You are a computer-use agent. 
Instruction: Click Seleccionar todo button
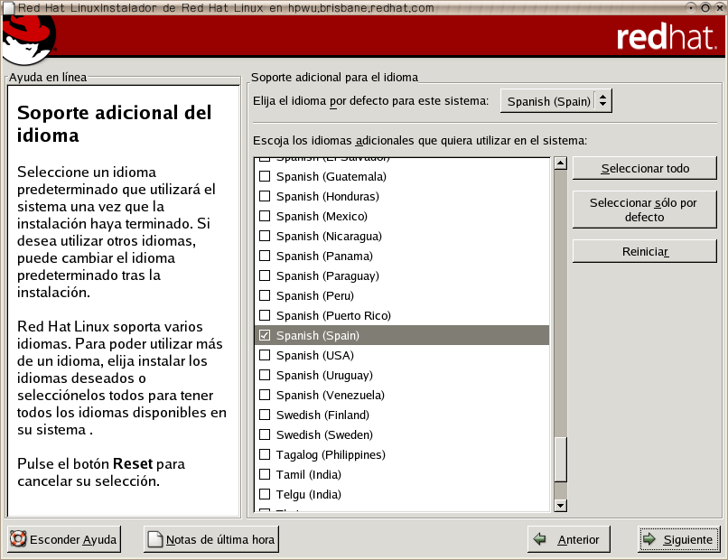tap(644, 168)
